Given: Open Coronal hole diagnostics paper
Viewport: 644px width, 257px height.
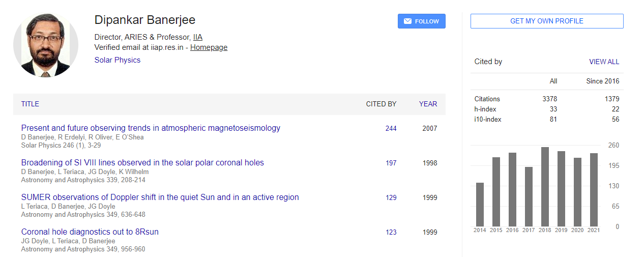Looking at the screenshot, I should (x=90, y=232).
